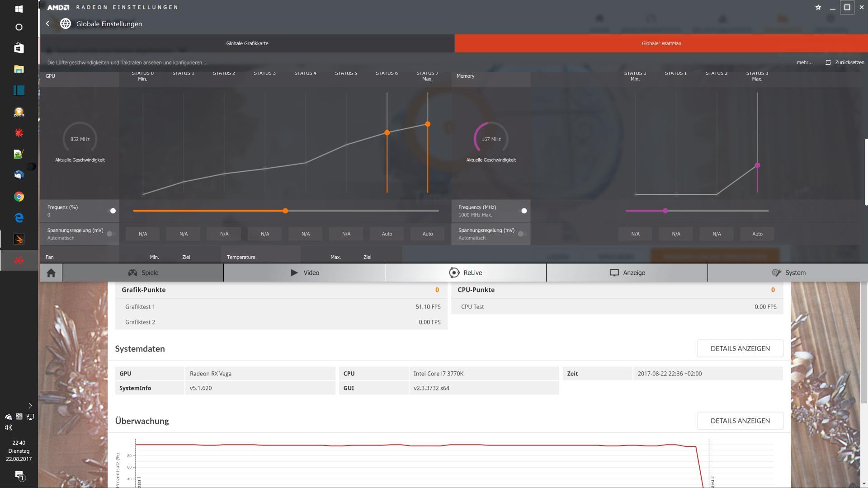Launch Microsoft Store from taskbar
Image resolution: width=868 pixels, height=488 pixels.
[19, 48]
